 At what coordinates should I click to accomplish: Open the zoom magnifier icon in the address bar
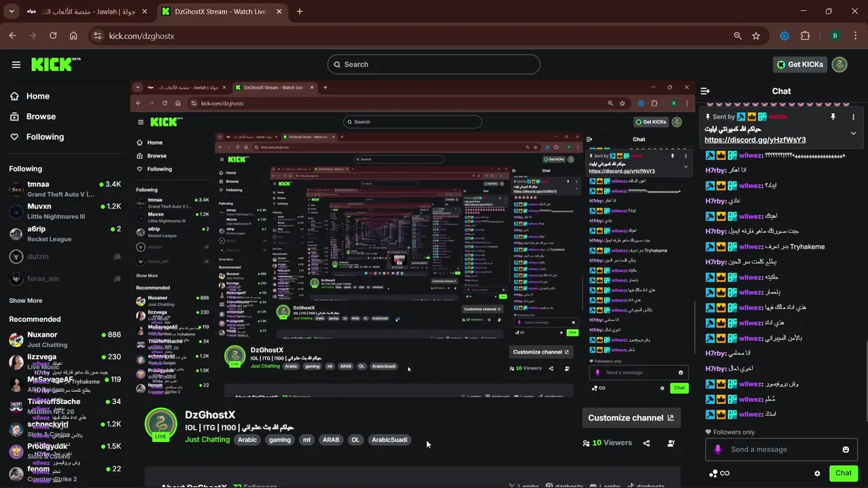[738, 36]
